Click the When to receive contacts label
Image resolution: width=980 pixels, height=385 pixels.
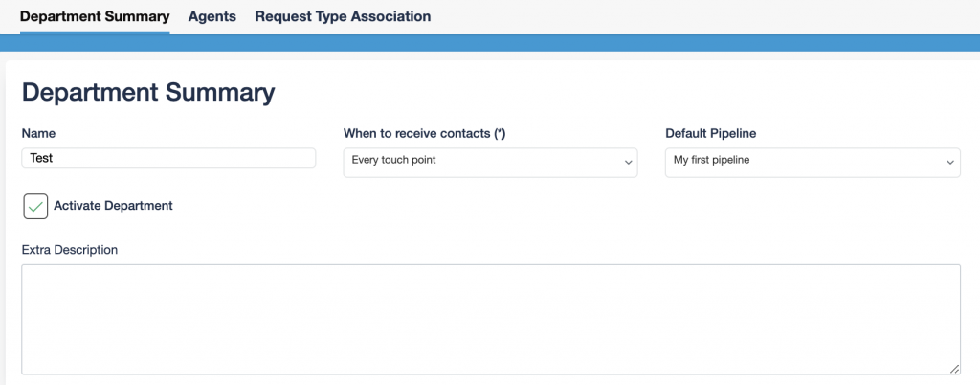[x=424, y=133]
